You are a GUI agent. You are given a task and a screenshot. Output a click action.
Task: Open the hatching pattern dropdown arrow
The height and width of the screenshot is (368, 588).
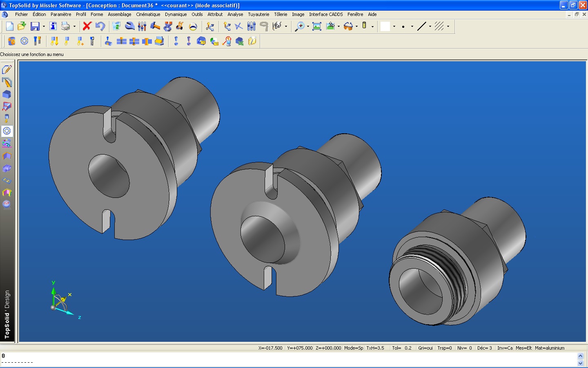448,27
